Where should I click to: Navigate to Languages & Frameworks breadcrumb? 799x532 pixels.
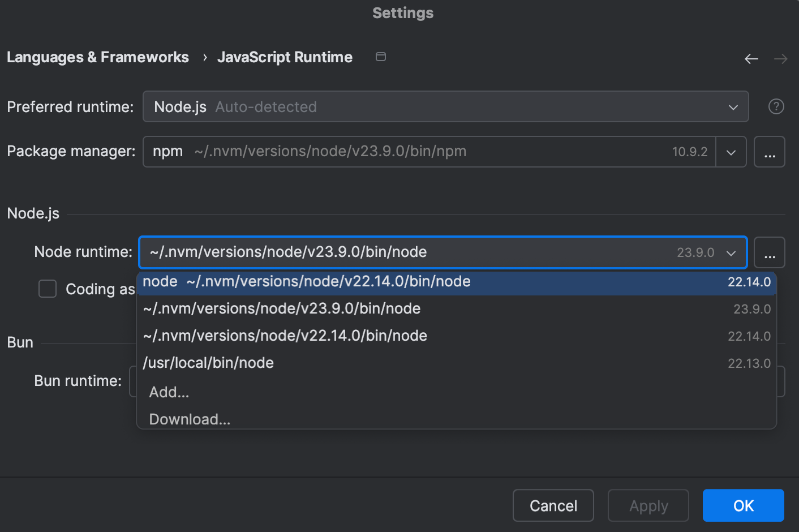coord(97,57)
